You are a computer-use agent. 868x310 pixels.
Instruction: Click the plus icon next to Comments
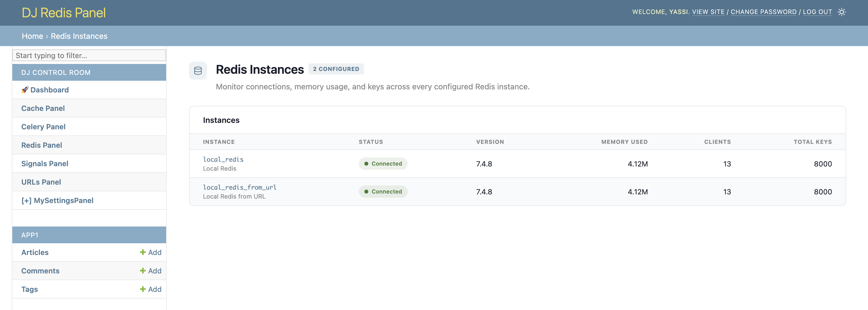143,271
